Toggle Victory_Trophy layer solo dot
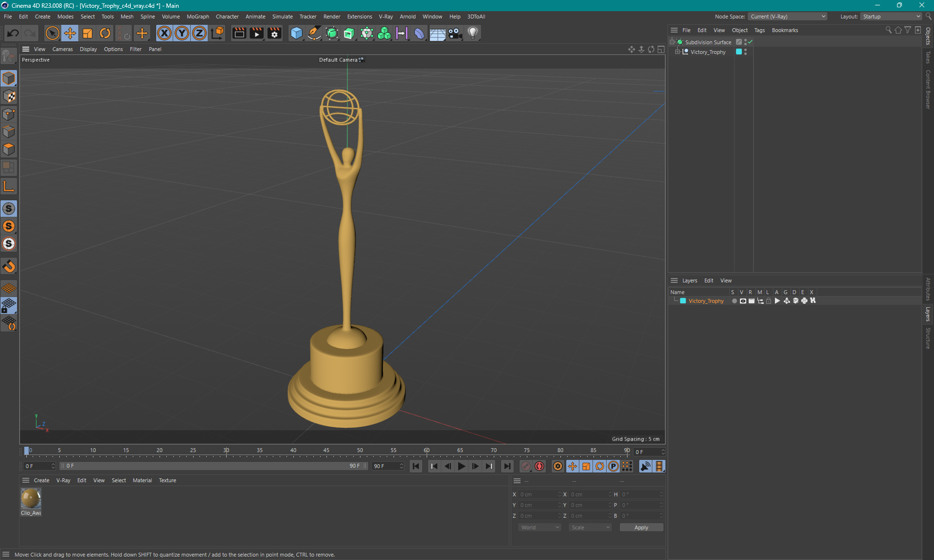This screenshot has height=560, width=934. pos(734,301)
